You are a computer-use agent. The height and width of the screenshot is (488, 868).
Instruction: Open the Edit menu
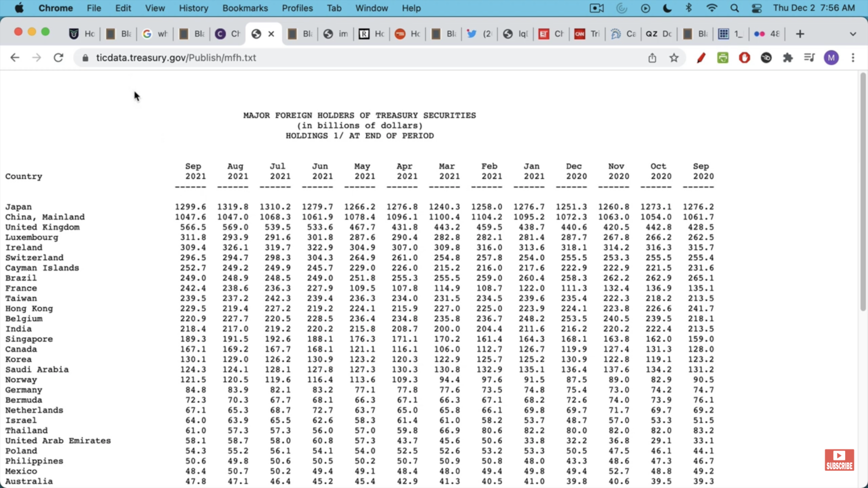tap(123, 8)
